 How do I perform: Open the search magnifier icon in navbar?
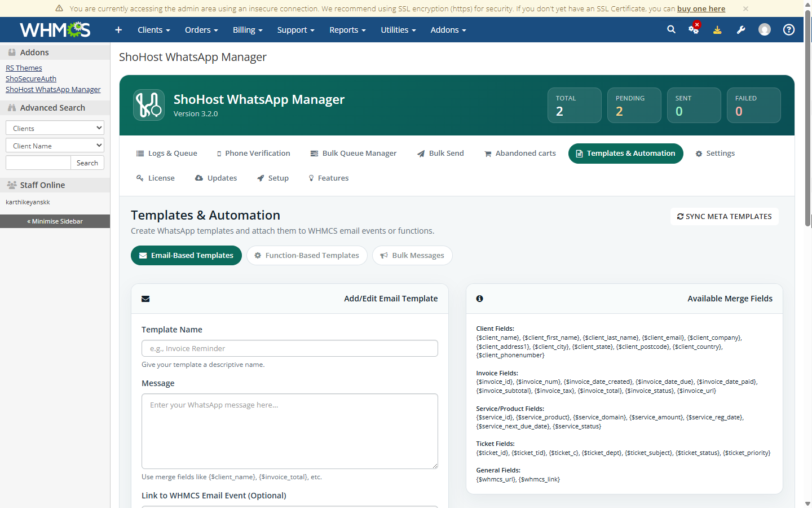click(671, 29)
